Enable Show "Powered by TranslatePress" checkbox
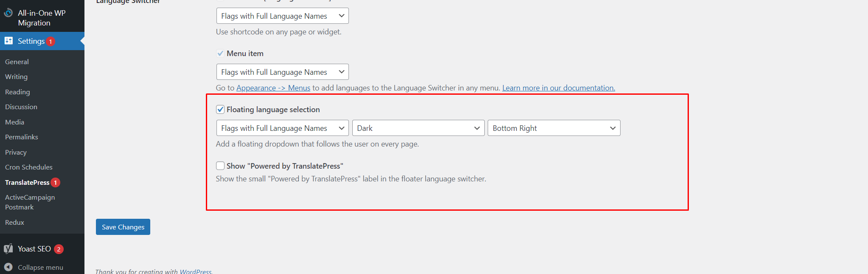 [220, 166]
